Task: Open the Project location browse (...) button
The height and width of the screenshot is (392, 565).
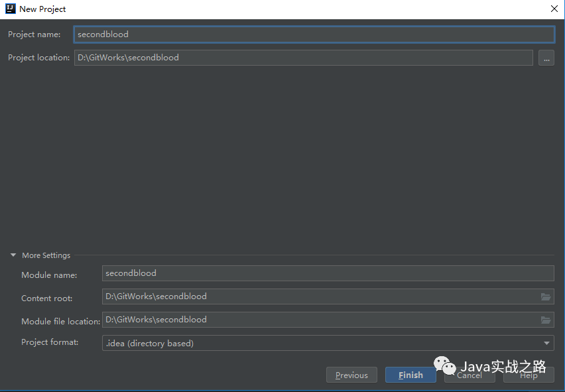Action: coord(546,58)
